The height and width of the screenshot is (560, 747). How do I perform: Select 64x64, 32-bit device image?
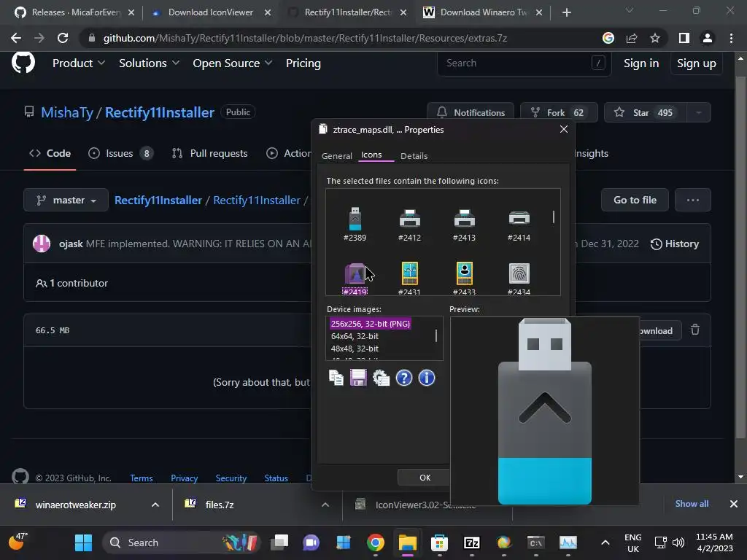(355, 335)
